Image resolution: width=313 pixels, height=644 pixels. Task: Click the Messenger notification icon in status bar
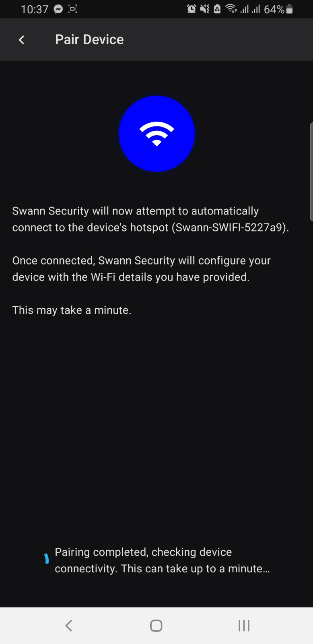coord(58,9)
